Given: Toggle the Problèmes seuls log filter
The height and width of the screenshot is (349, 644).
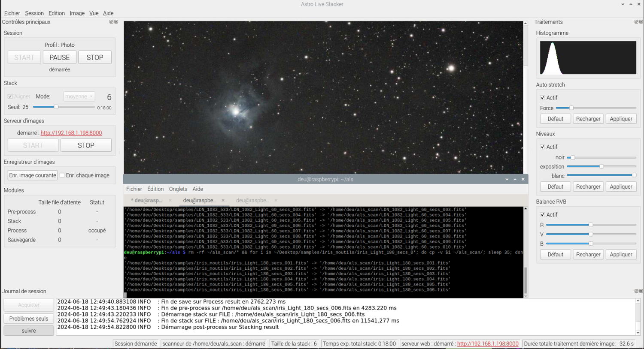Looking at the screenshot, I should [x=29, y=319].
